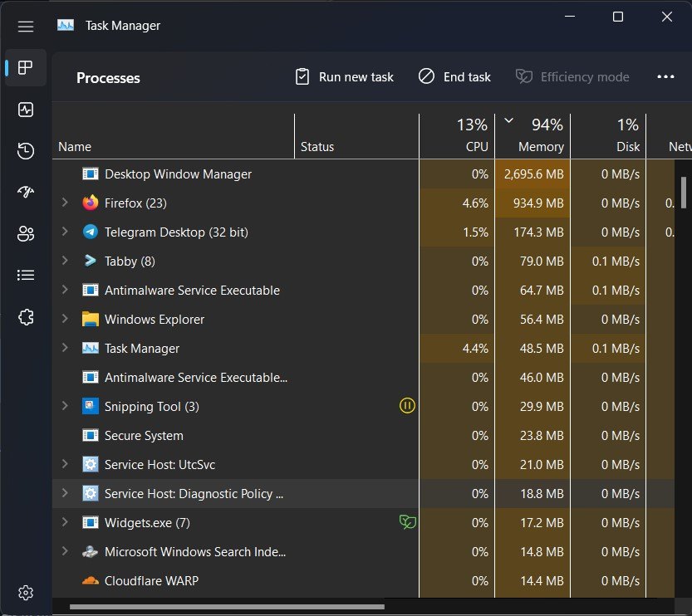Click the Cloudflare WARP cloud icon
This screenshot has height=616, width=692.
point(91,581)
